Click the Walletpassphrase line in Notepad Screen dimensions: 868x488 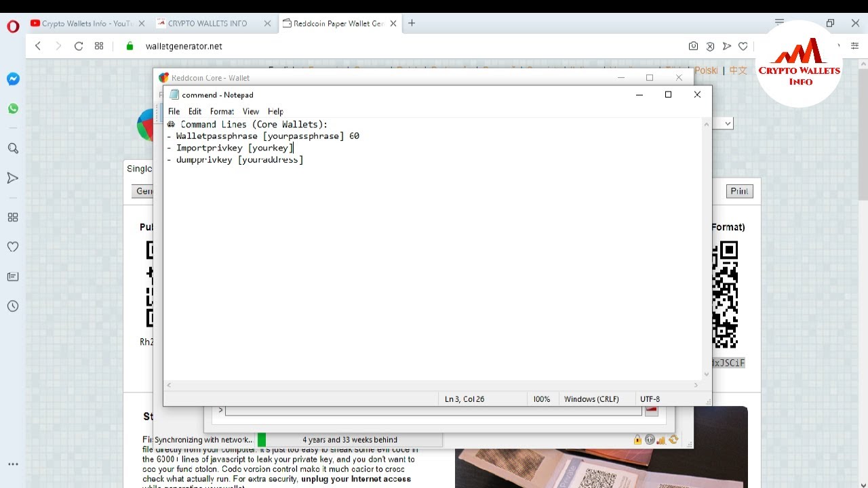click(263, 136)
